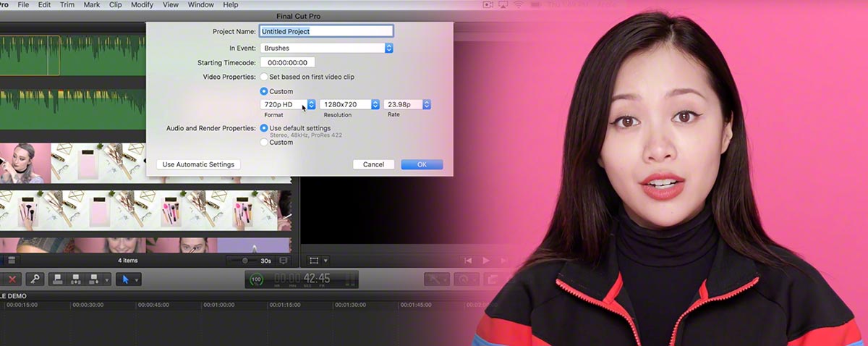This screenshot has height=346, width=868.
Task: Select the makeup brushes flatlay filmstrip clip
Action: point(145,211)
